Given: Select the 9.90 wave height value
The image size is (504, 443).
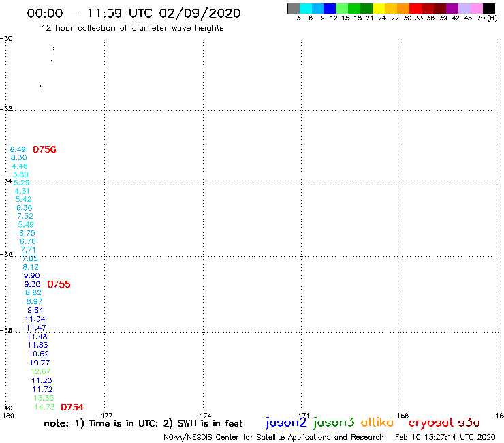Looking at the screenshot, I should tap(32, 276).
